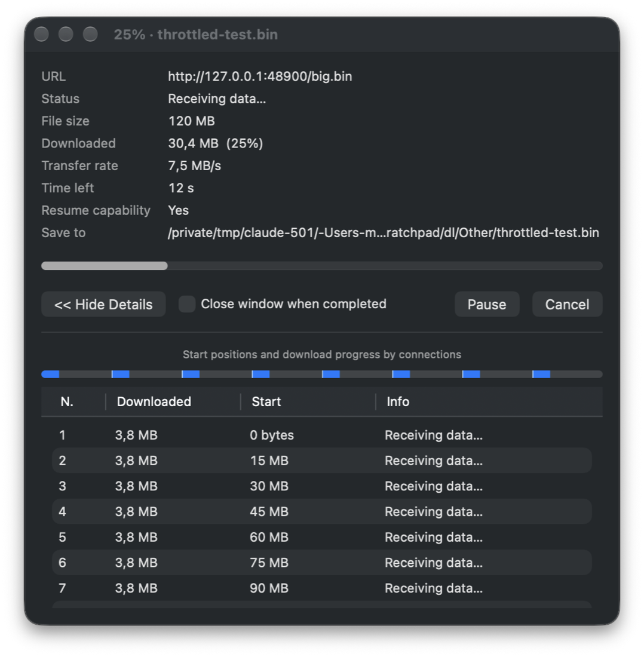The width and height of the screenshot is (644, 657).
Task: Click Receiving data info in row 2
Action: tap(434, 460)
